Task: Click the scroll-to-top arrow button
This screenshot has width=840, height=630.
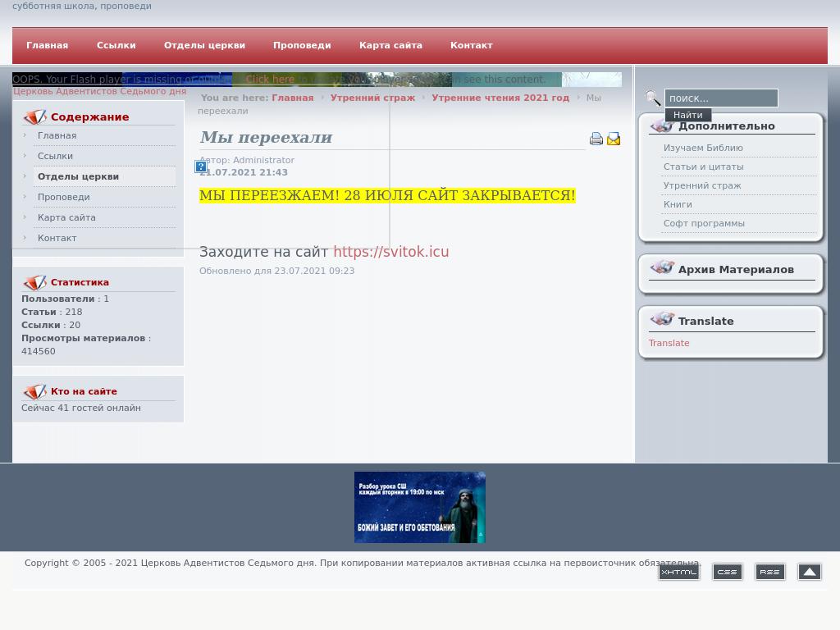Action: (x=809, y=572)
